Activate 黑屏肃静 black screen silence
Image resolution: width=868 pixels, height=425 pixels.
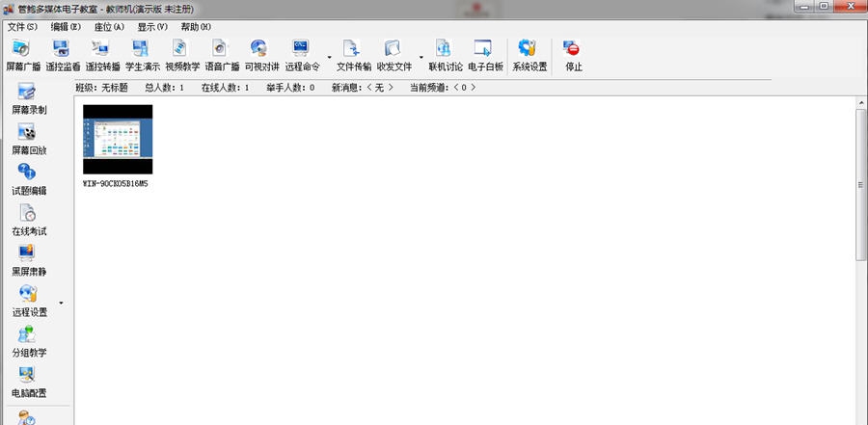(x=29, y=260)
